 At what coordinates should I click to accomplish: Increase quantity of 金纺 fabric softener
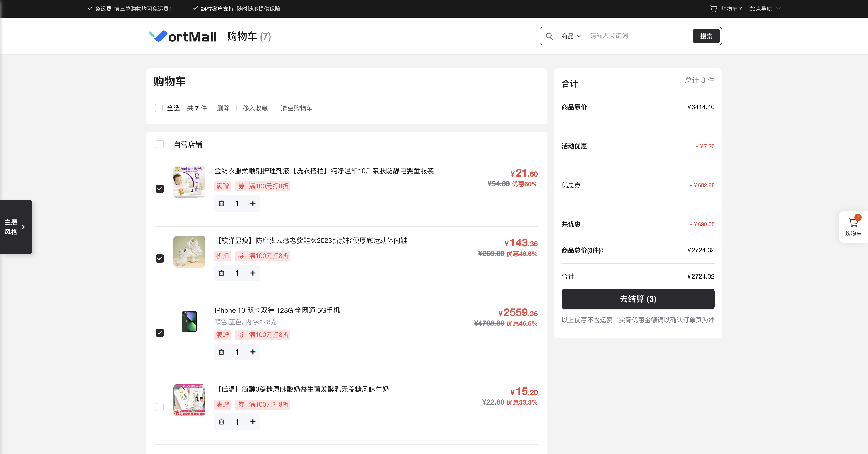coord(253,203)
